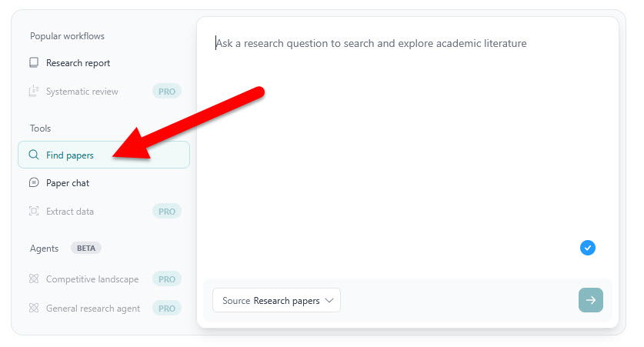Select the Find papers tool

pos(104,155)
